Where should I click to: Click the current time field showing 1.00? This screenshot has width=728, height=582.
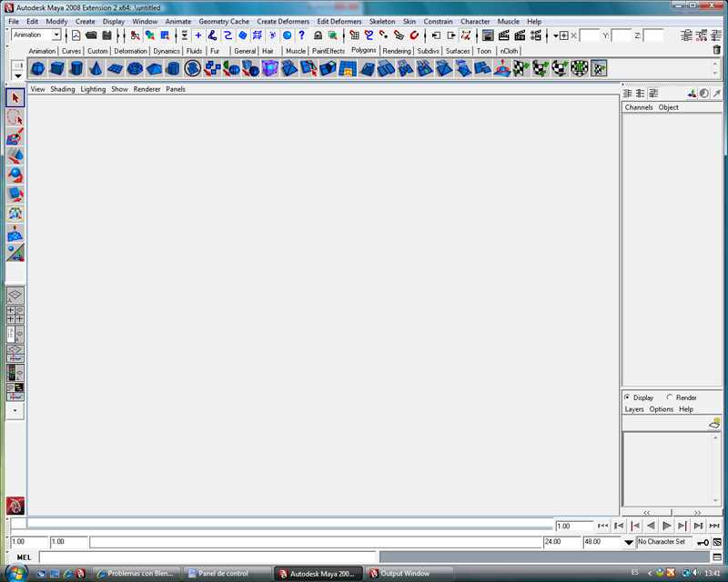point(574,527)
